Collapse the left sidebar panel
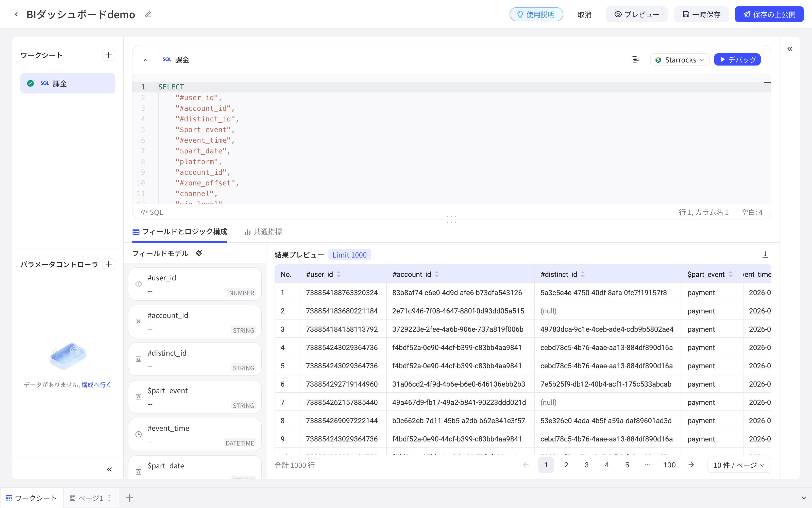The height and width of the screenshot is (508, 812). [109, 469]
